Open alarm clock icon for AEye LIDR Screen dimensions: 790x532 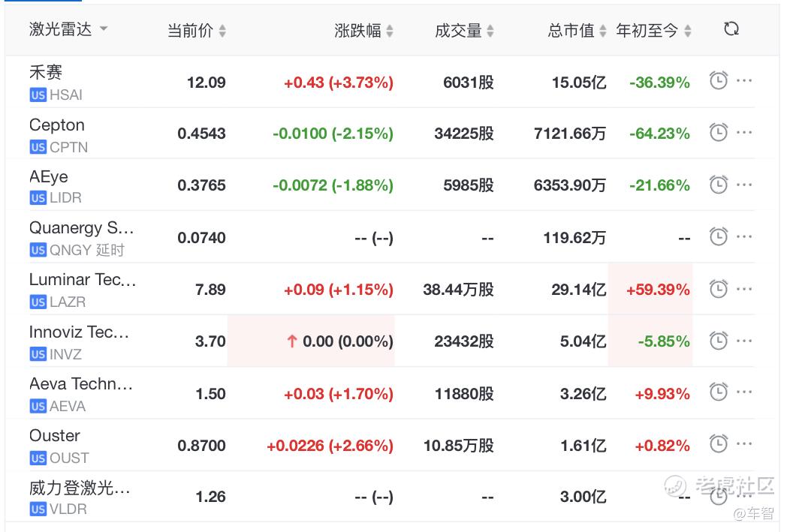pos(719,185)
